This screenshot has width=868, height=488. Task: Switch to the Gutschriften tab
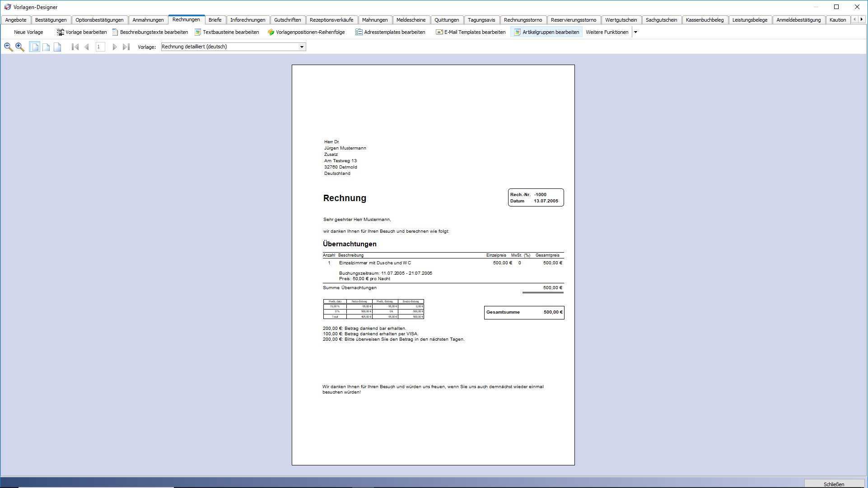287,20
